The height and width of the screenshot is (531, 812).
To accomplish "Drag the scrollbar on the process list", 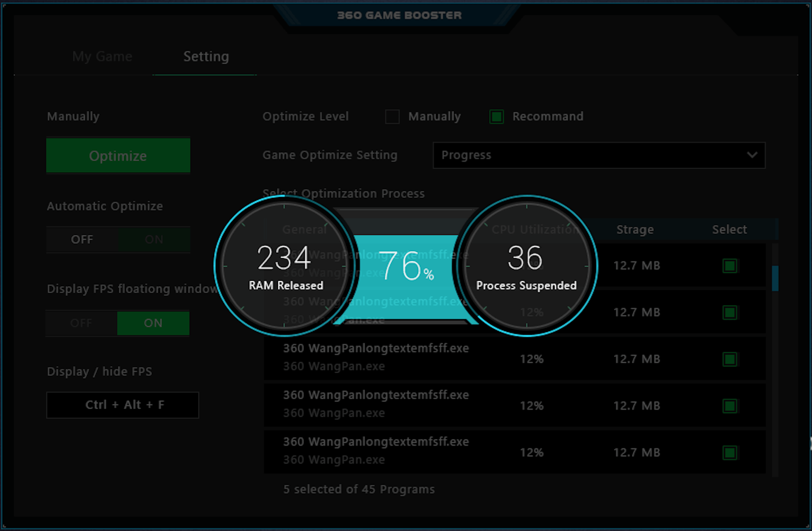I will 776,277.
